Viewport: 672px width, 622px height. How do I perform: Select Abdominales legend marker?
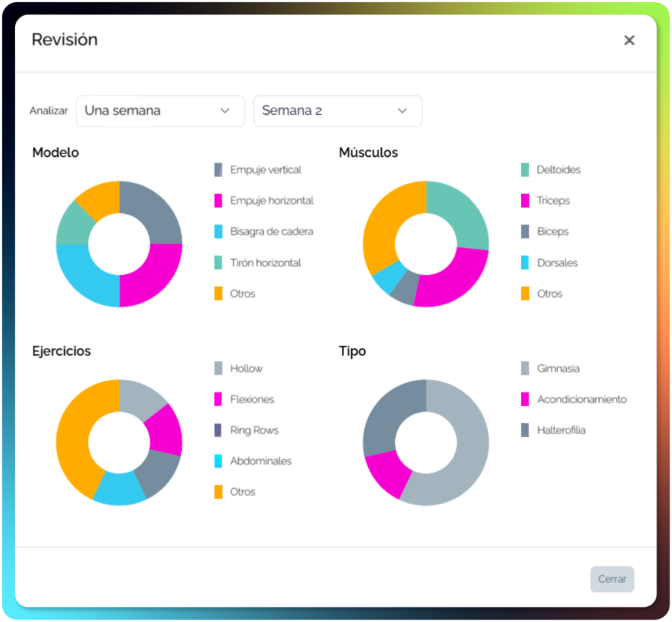point(218,461)
